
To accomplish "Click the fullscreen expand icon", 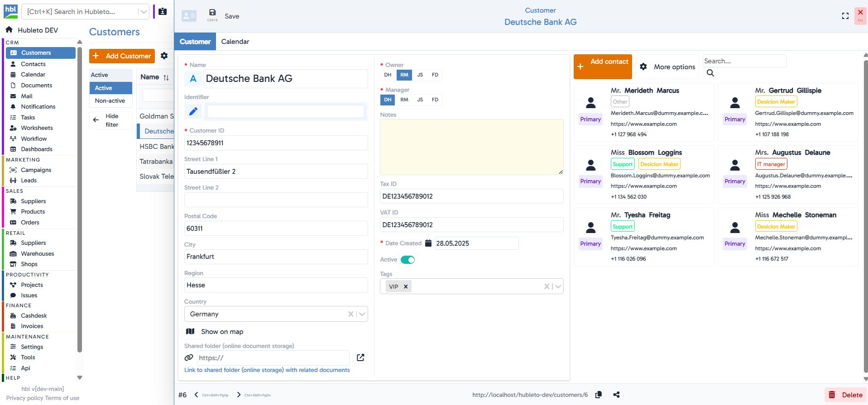I will [x=845, y=16].
